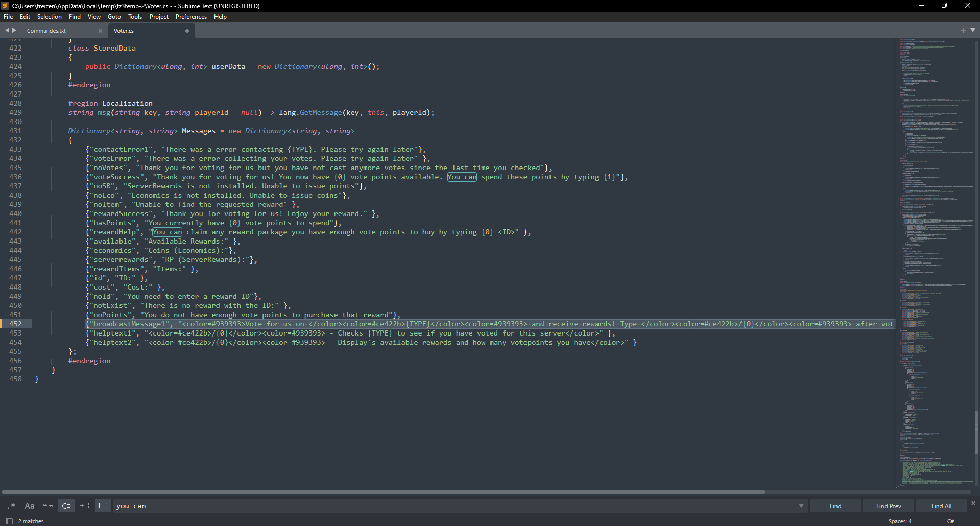Open the Project menu

coord(159,17)
